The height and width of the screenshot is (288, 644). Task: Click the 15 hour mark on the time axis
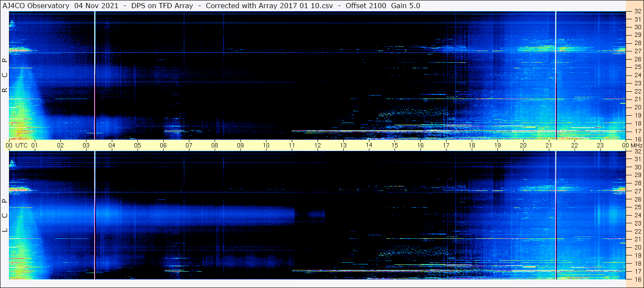click(x=395, y=145)
